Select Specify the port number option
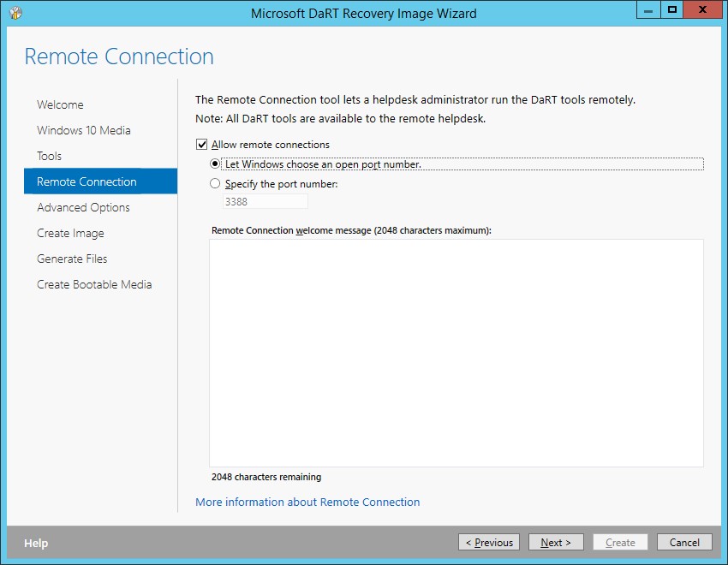Screen dimensions: 728x565 [x=215, y=184]
